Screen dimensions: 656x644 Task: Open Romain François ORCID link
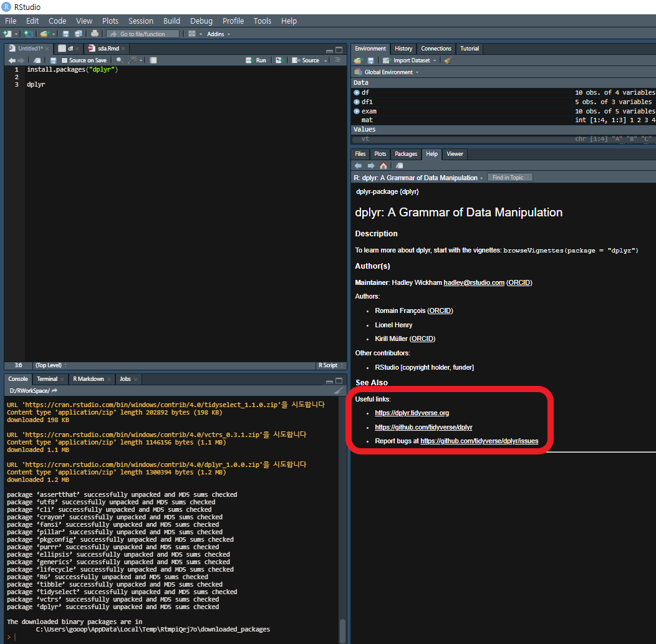click(440, 310)
